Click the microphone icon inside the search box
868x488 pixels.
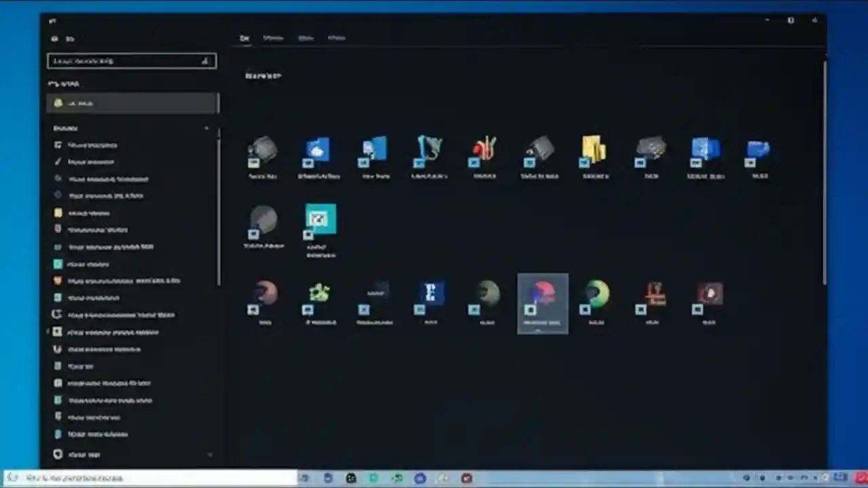coord(205,61)
